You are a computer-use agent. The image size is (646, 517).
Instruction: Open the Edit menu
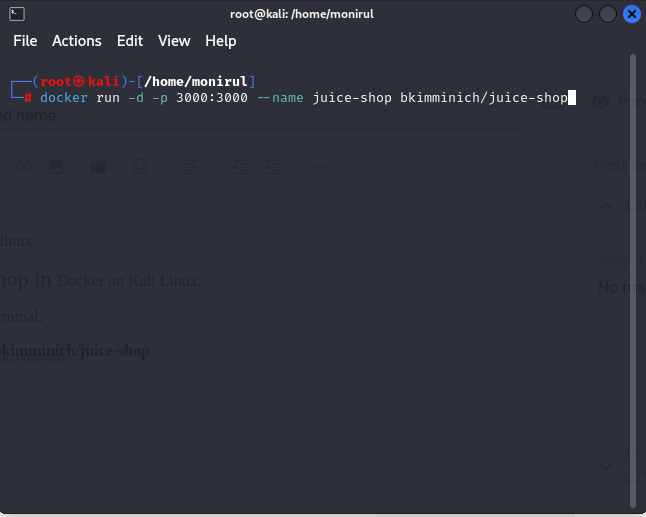point(130,41)
